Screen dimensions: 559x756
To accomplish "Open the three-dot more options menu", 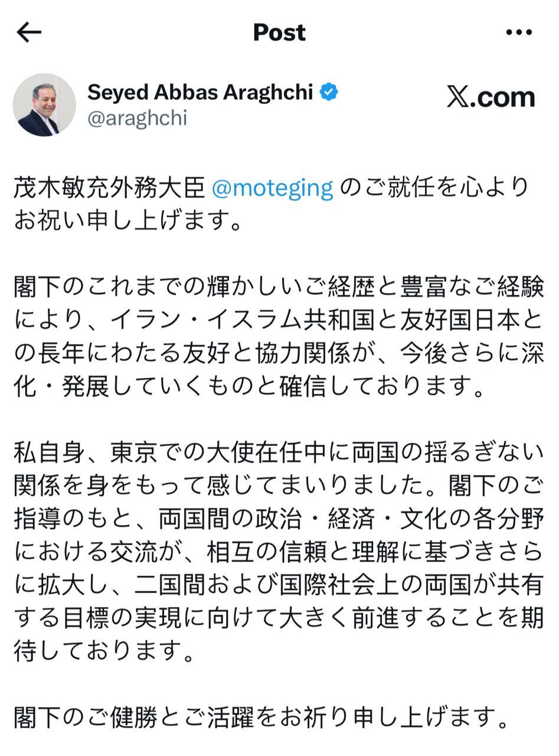I will tap(519, 33).
